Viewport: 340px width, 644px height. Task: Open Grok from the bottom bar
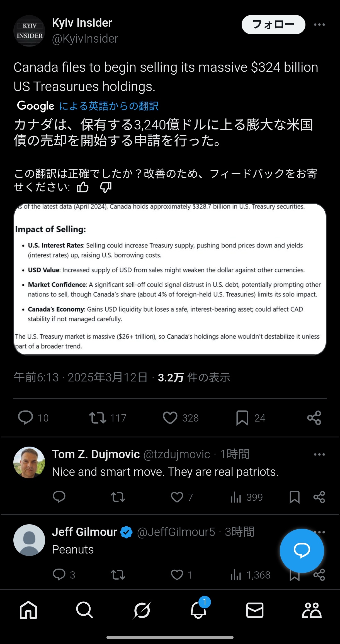tap(142, 610)
